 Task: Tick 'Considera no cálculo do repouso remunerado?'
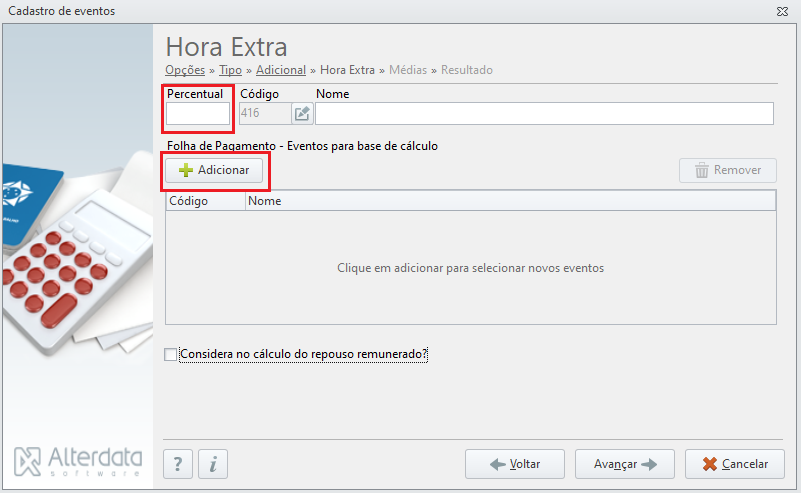point(171,354)
